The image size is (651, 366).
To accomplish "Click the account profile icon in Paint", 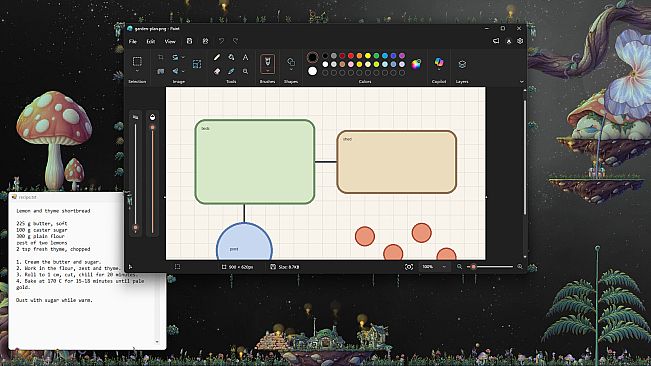I will [509, 41].
